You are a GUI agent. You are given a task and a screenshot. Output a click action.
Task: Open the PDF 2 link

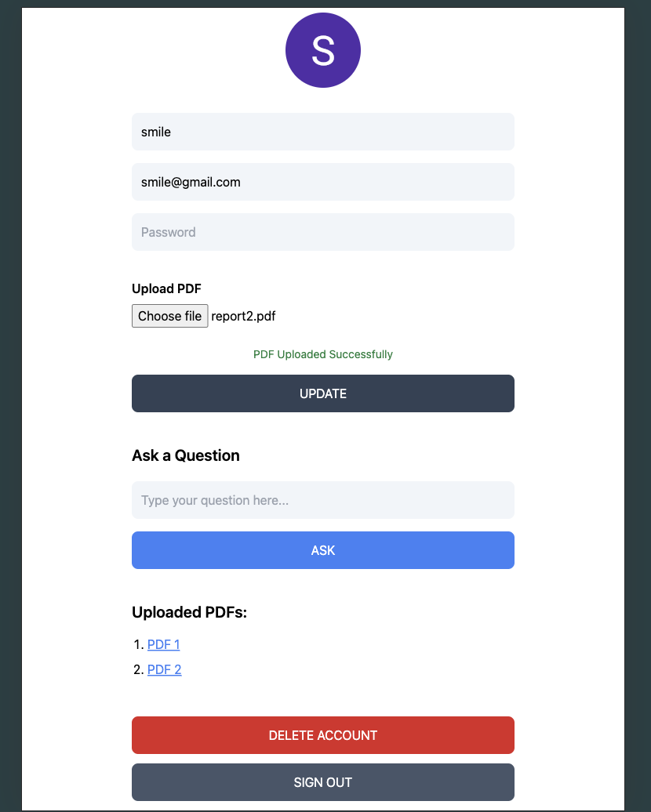click(x=164, y=669)
